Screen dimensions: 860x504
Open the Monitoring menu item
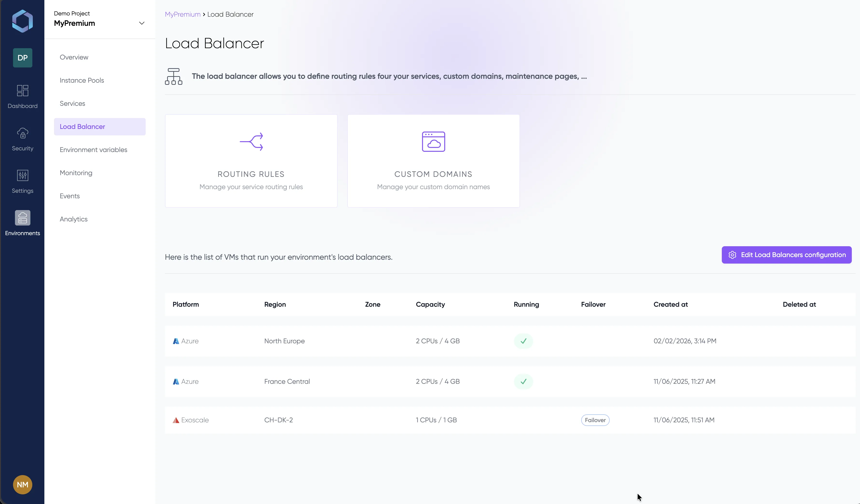click(76, 173)
